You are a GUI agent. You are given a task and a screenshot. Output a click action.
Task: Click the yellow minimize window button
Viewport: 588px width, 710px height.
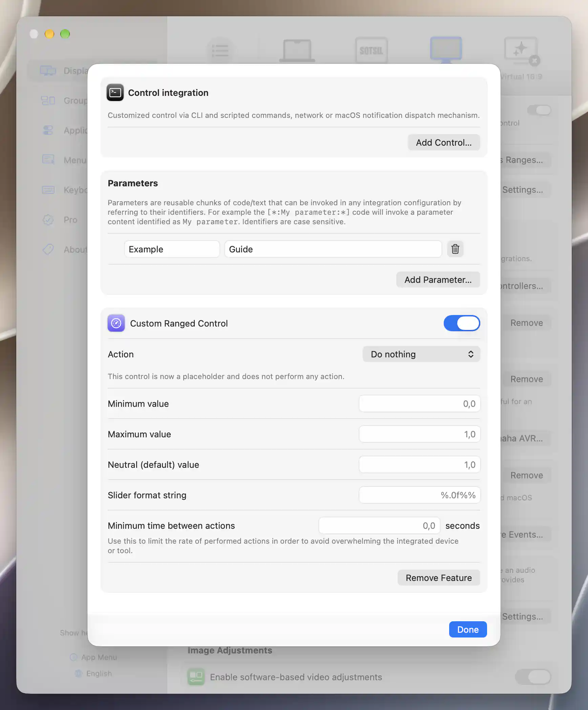[49, 34]
